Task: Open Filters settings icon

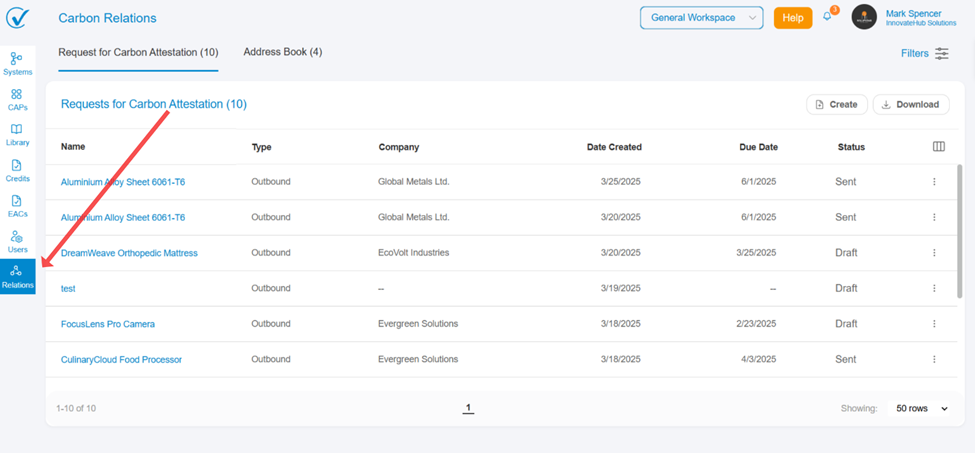Action: click(942, 54)
